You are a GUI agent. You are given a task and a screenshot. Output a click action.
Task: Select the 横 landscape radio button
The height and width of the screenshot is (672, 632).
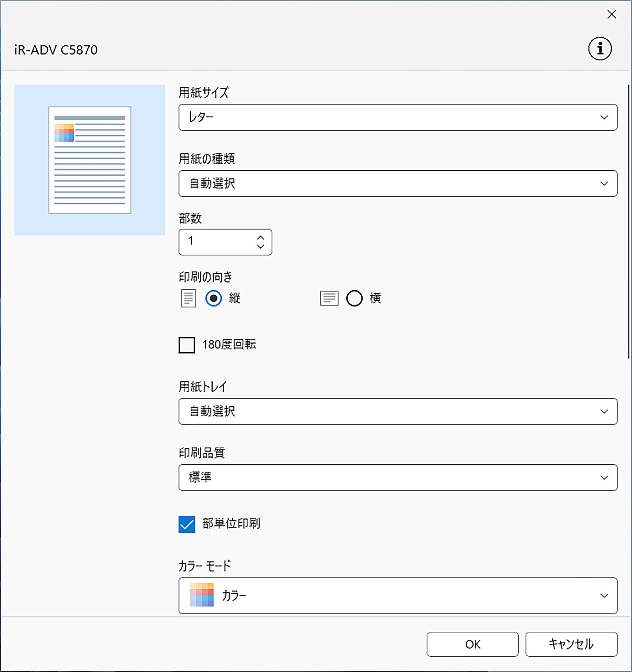pyautogui.click(x=354, y=298)
